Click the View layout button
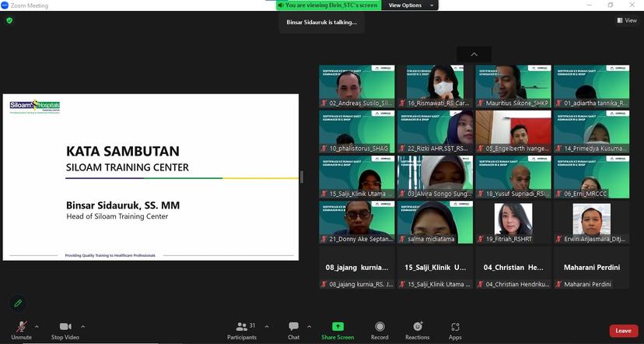Image resolution: width=644 pixels, height=344 pixels. pos(627,20)
